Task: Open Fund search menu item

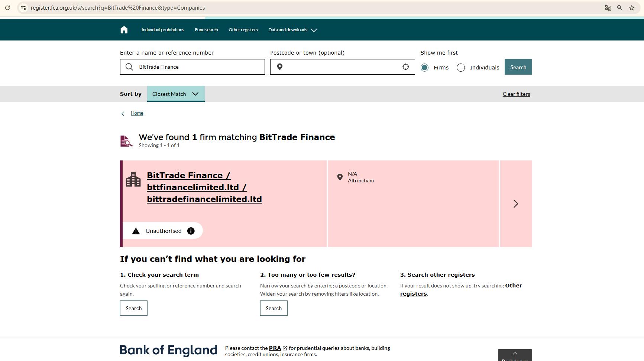Action: (x=206, y=30)
